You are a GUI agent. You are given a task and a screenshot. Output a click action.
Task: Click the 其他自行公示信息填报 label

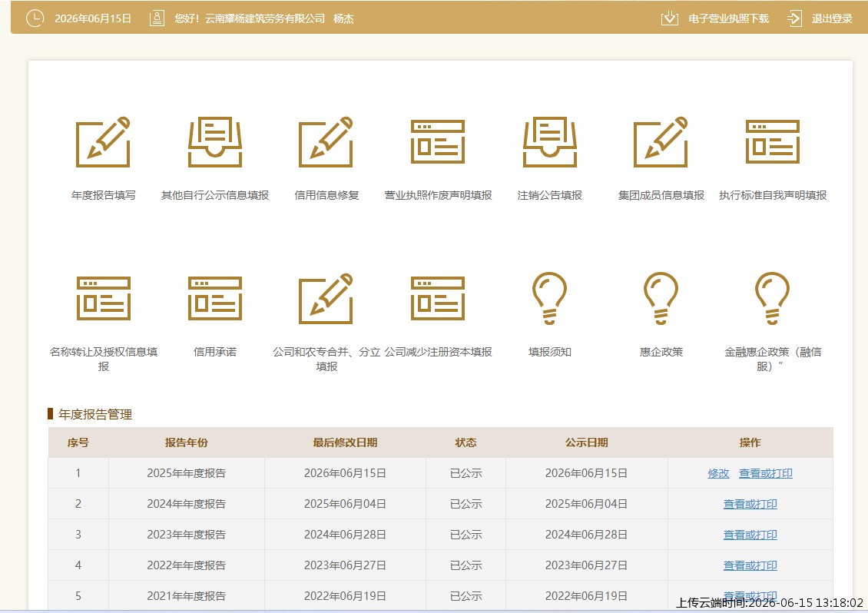[215, 195]
